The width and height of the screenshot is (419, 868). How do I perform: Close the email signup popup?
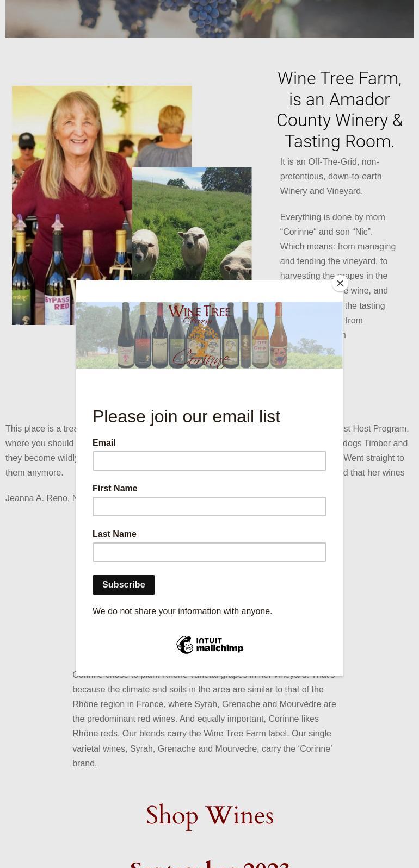coord(340,283)
